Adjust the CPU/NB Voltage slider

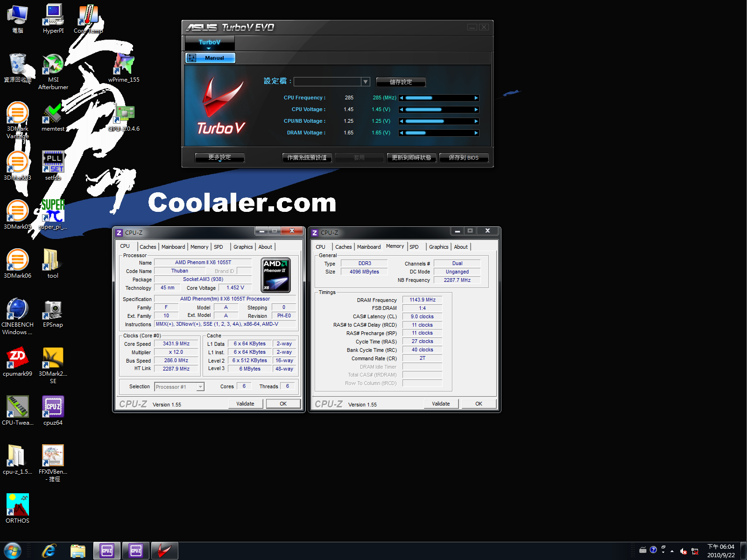click(439, 121)
